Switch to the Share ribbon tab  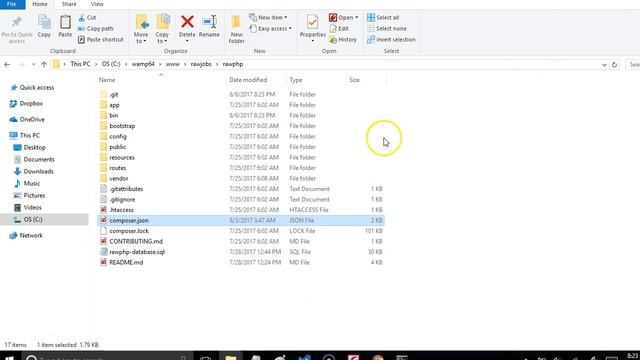coord(69,4)
